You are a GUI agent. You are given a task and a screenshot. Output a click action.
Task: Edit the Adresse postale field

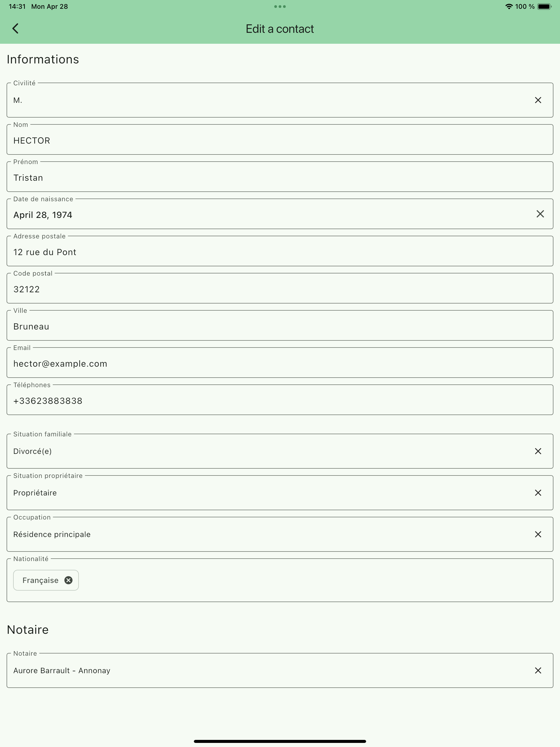pos(280,251)
